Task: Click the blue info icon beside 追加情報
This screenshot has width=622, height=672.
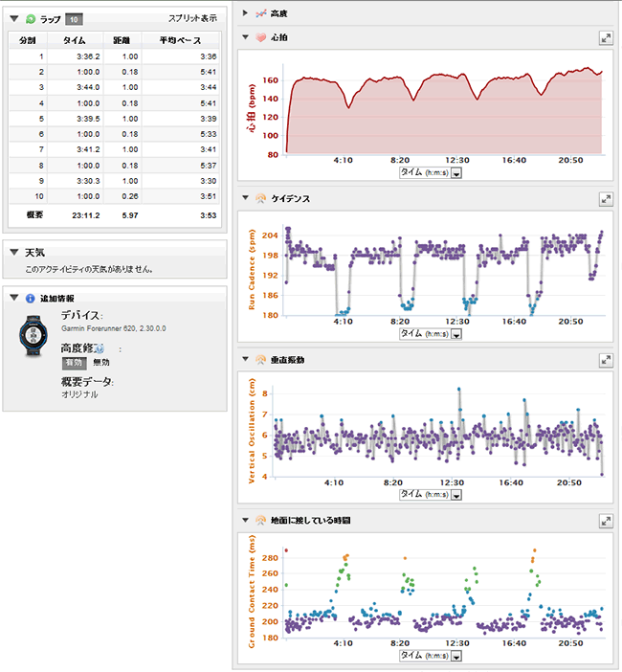Action: click(30, 298)
